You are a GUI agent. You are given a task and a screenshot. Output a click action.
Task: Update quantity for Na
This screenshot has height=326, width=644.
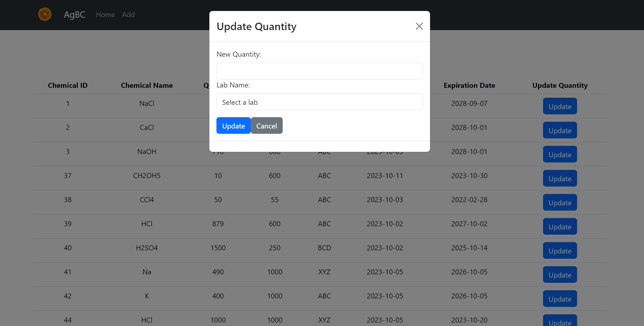click(560, 274)
